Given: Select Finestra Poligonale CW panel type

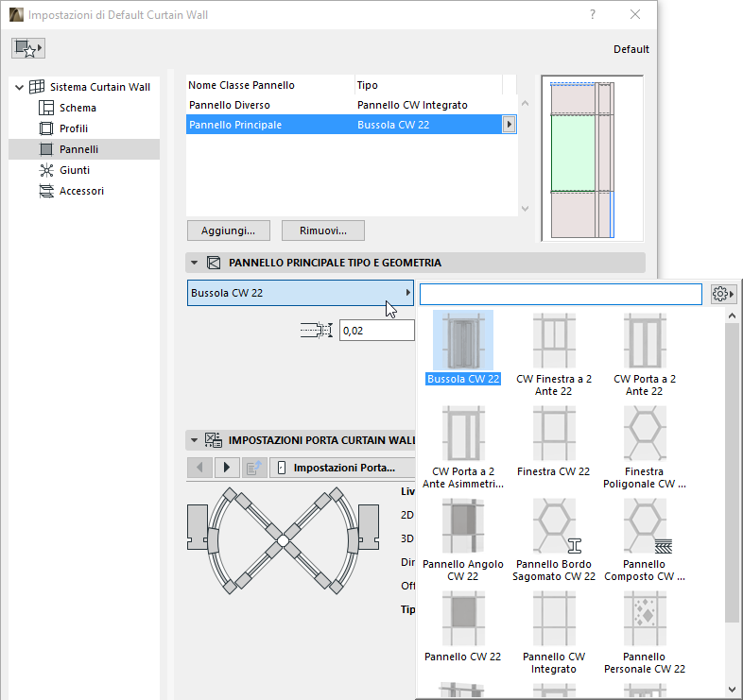Looking at the screenshot, I should tap(645, 434).
